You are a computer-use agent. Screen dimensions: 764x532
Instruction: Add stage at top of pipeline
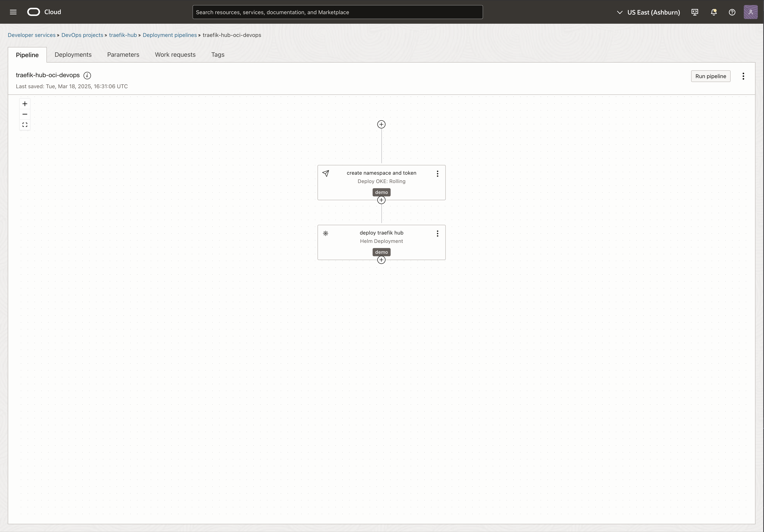381,124
